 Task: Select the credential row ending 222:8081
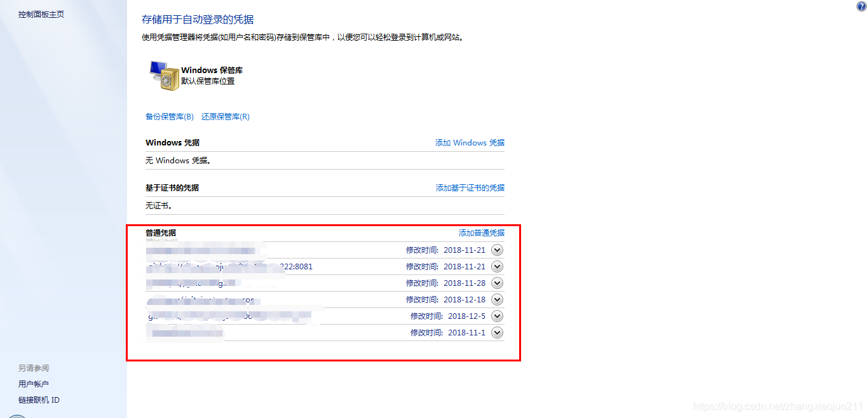(x=325, y=267)
